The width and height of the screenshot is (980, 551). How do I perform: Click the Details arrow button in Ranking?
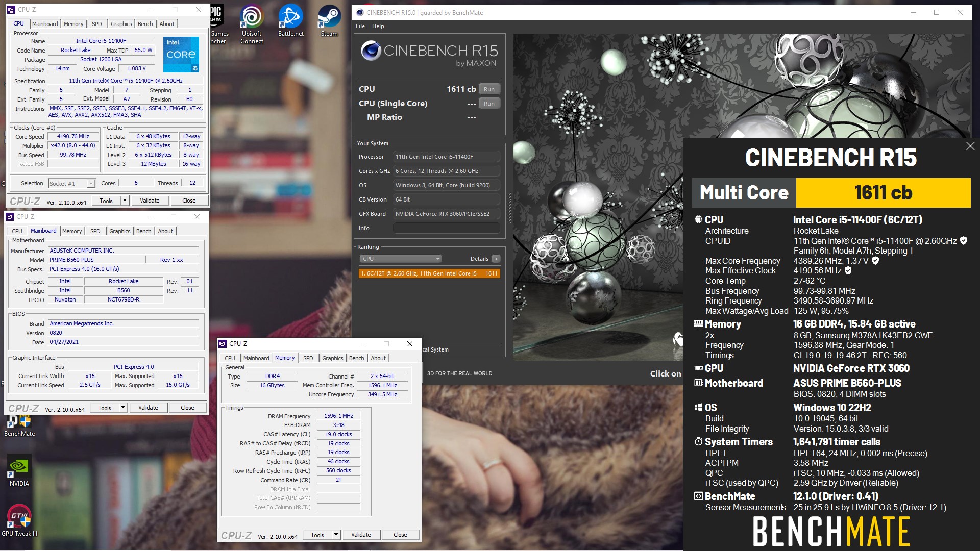[x=496, y=259]
